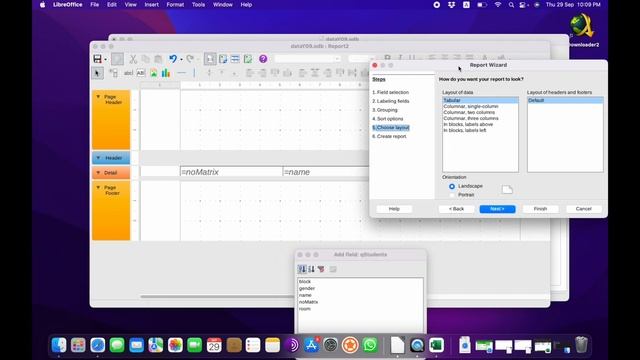Choose 'In blocks, labels above' layout

(468, 124)
